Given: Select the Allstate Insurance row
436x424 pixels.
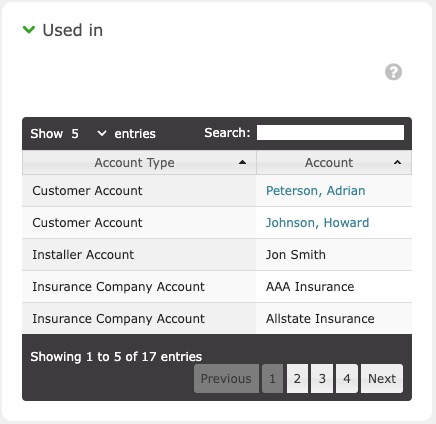Looking at the screenshot, I should [x=217, y=319].
